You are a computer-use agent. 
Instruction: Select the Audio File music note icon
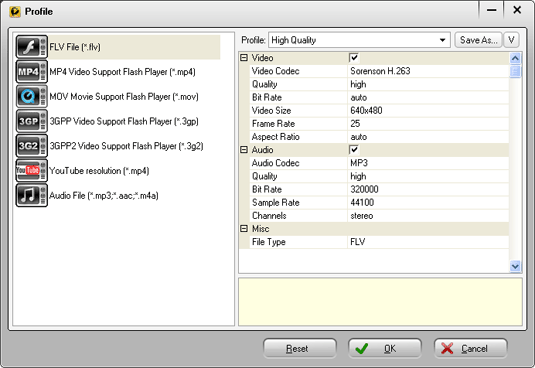pyautogui.click(x=31, y=195)
